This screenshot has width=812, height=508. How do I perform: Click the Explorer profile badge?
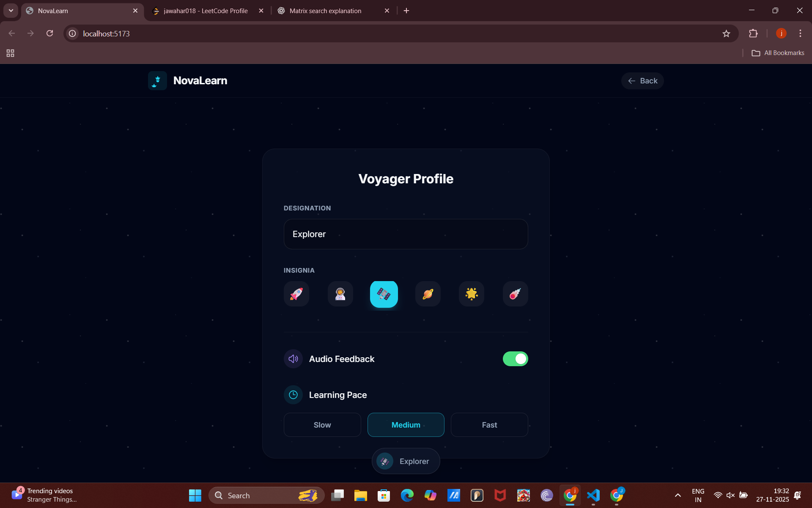(406, 461)
